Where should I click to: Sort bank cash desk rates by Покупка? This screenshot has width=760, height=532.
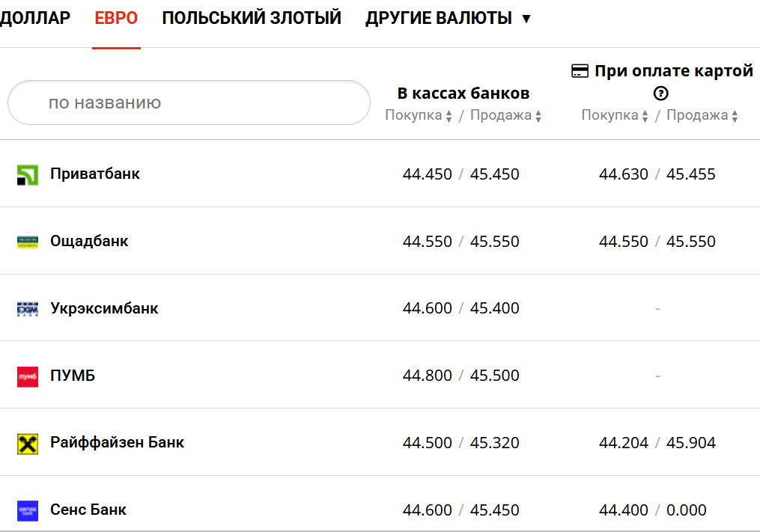click(x=419, y=116)
